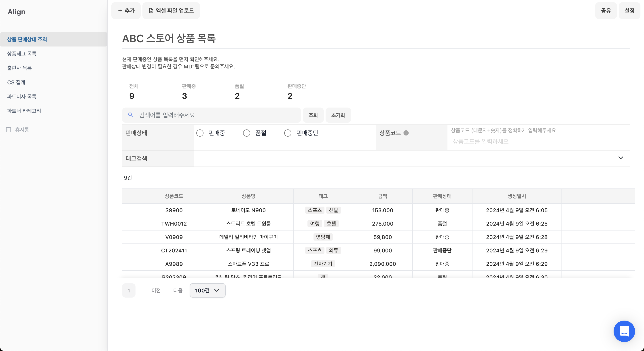Click the trash icon beside 휴지통

[8, 129]
